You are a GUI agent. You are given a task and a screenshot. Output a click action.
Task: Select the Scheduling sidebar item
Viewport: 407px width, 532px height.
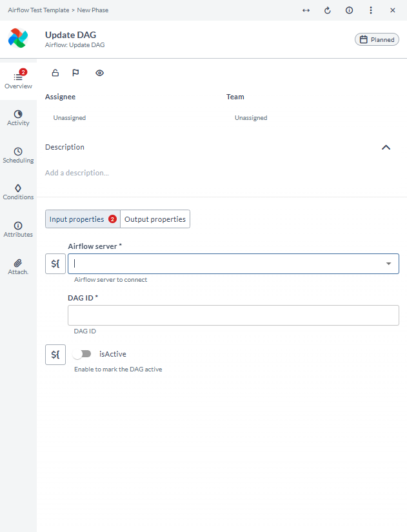point(18,155)
